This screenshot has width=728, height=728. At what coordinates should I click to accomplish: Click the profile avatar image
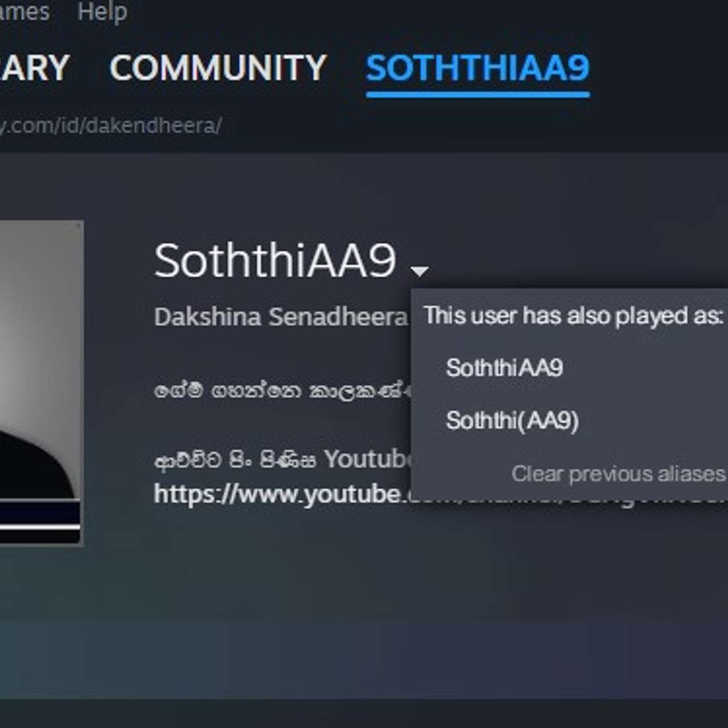pos(41,382)
